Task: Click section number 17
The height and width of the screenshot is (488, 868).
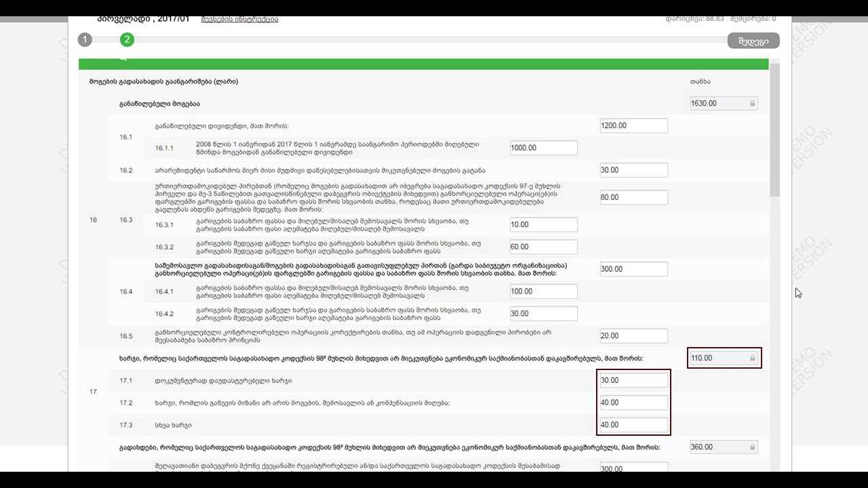Action: tap(94, 392)
